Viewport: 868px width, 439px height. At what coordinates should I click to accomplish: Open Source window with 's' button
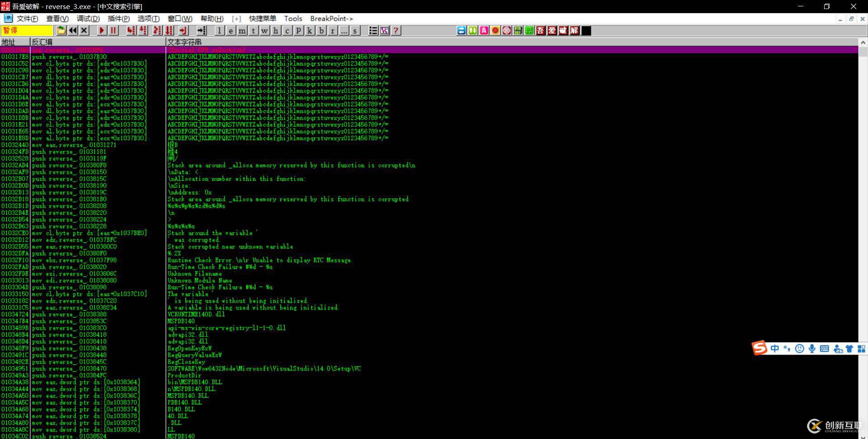(x=355, y=30)
